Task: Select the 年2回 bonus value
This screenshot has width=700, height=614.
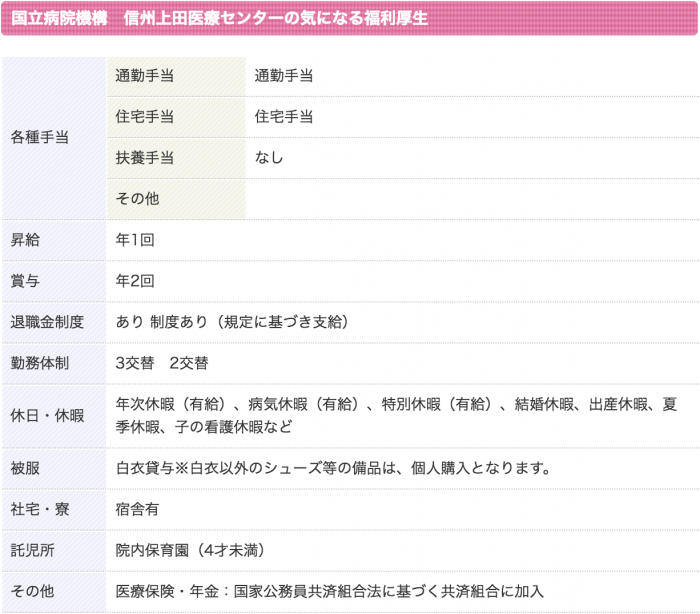Action: [135, 281]
